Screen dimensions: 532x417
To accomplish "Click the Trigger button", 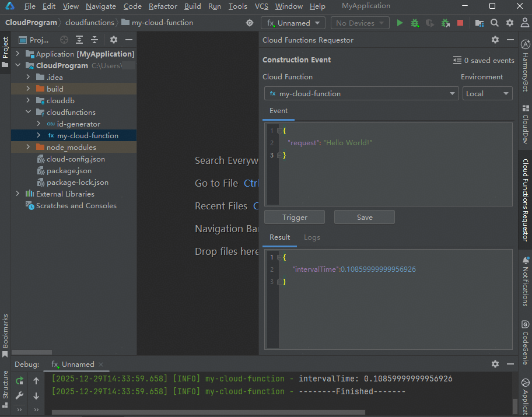I will click(295, 217).
